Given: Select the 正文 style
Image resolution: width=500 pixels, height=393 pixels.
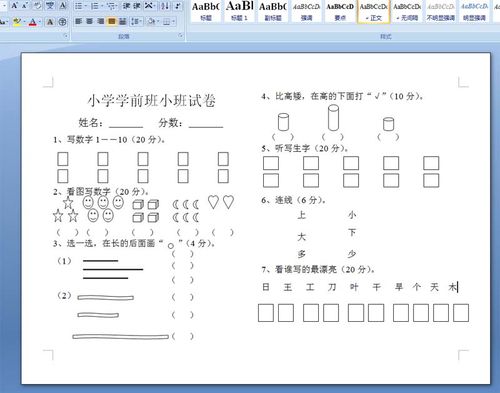Looking at the screenshot, I should tap(373, 11).
